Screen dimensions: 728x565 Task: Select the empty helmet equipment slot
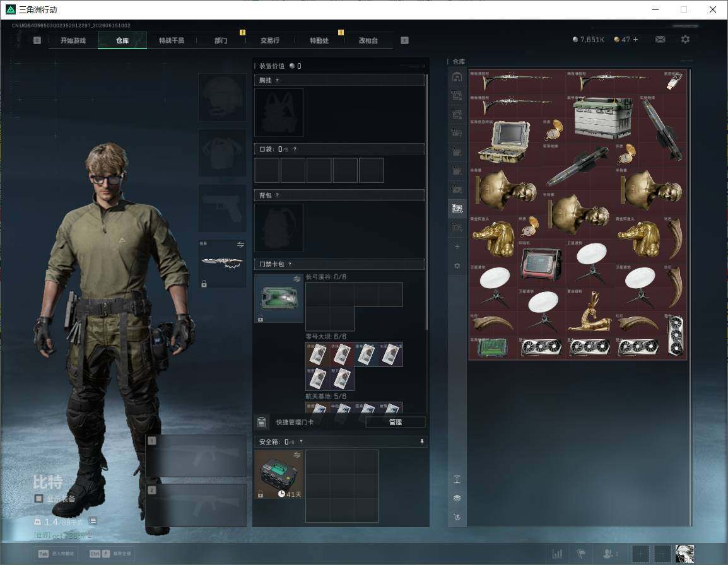[x=223, y=98]
